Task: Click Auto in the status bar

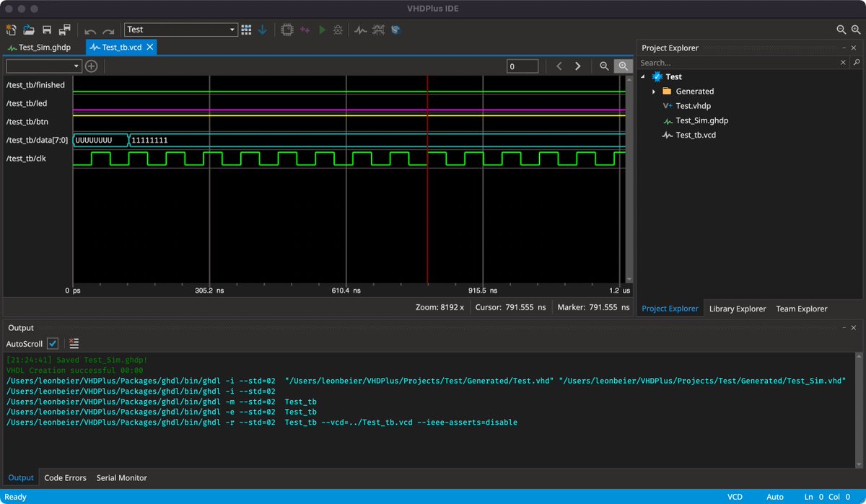Action: 775,497
